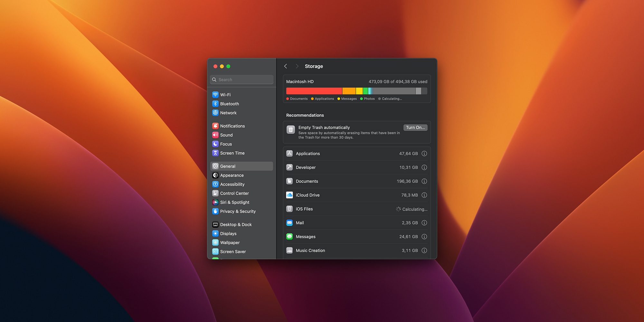Viewport: 644px width, 322px height.
Task: Show info for Applications storage
Action: coord(424,154)
